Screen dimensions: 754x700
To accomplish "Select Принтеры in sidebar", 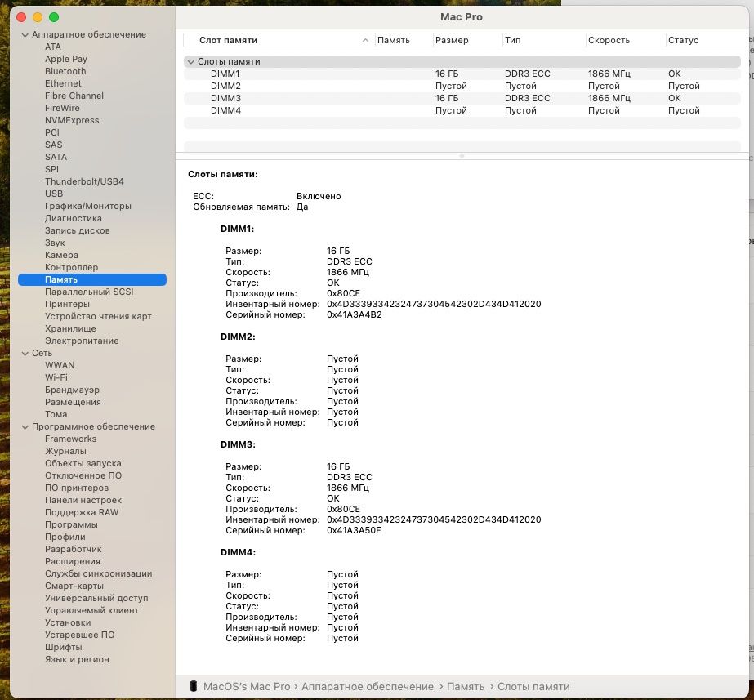I will click(67, 305).
